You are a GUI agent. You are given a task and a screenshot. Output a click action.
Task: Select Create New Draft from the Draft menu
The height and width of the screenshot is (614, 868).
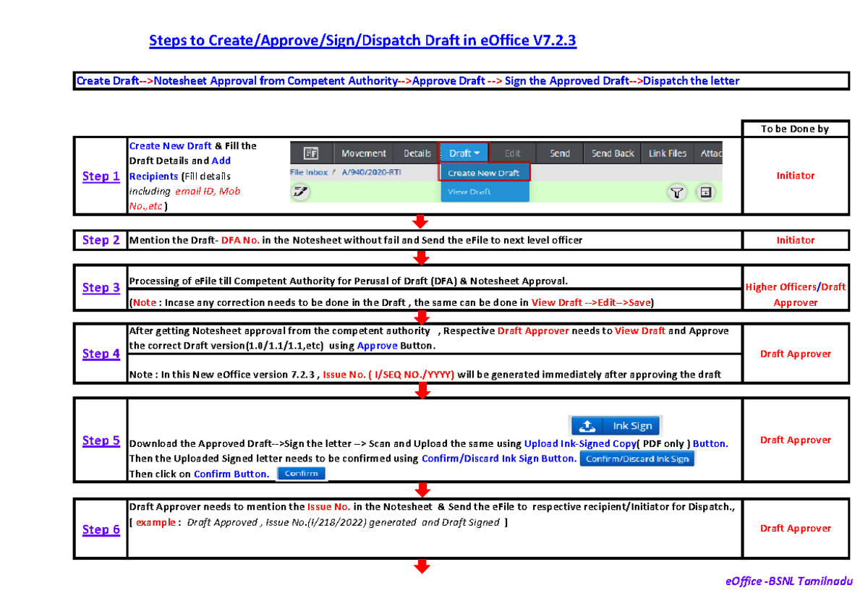point(485,172)
